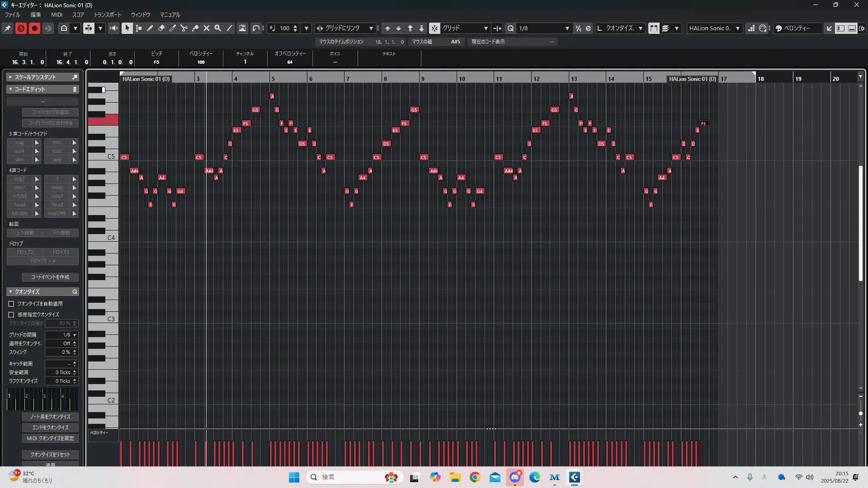Open the トランスポート menu

[108, 14]
